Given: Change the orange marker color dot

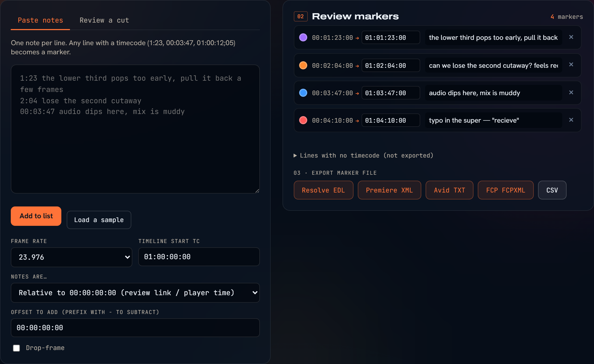Looking at the screenshot, I should pos(303,65).
